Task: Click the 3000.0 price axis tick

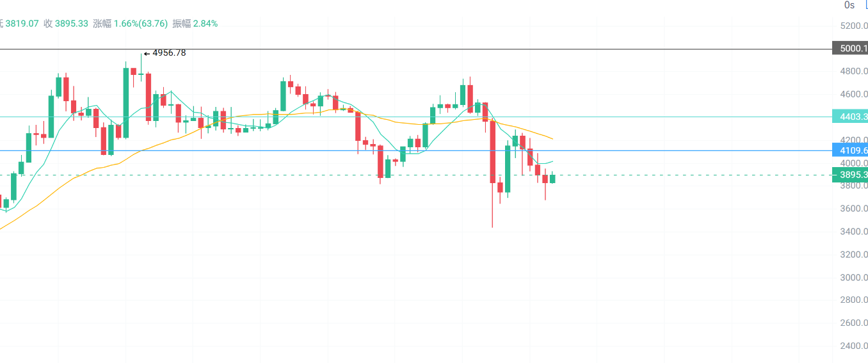Action: 854,277
